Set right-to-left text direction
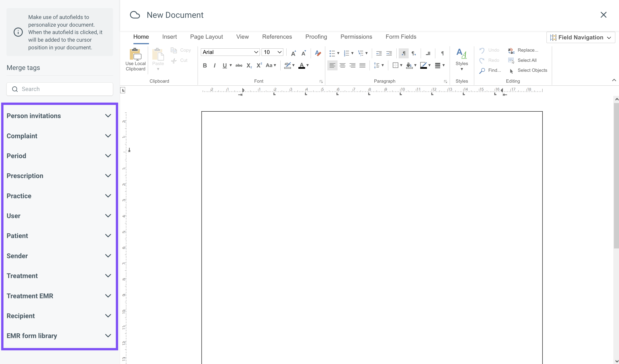 (414, 53)
